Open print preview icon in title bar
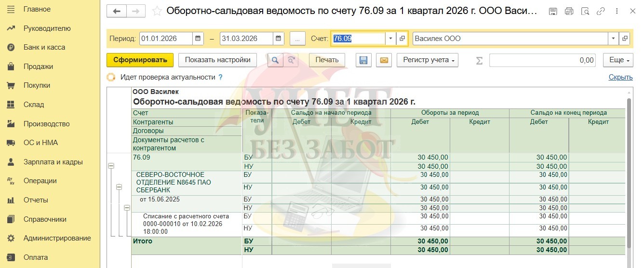644x268 pixels. click(x=585, y=11)
